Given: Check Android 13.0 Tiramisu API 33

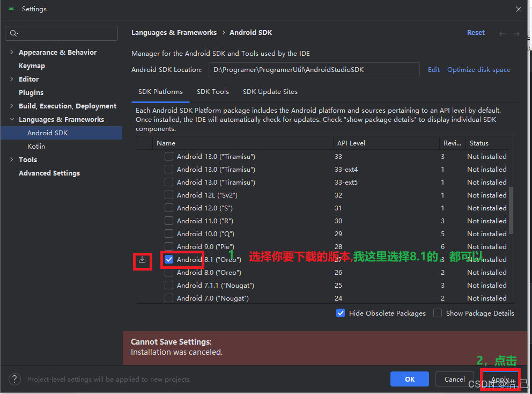Looking at the screenshot, I should click(168, 156).
